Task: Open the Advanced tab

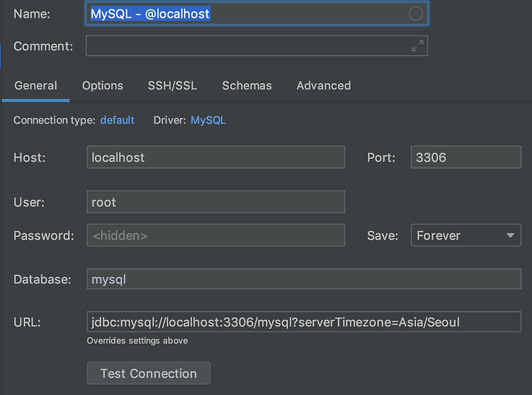Action: [x=324, y=86]
